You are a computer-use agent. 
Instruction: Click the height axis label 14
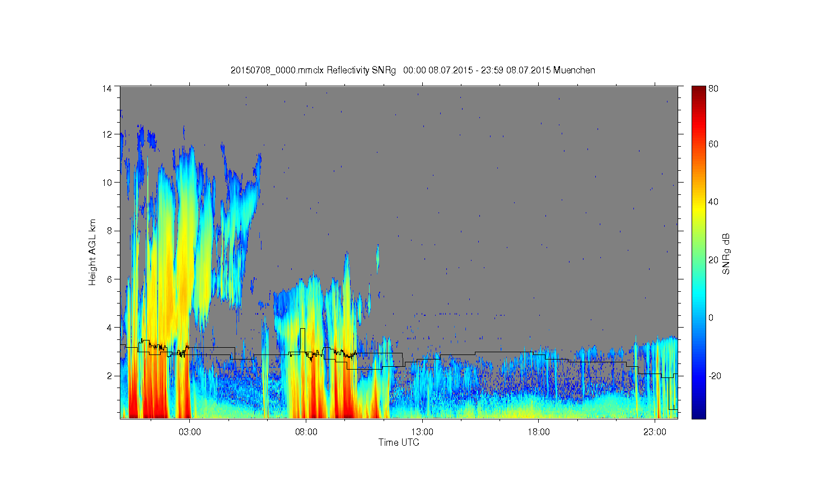107,88
